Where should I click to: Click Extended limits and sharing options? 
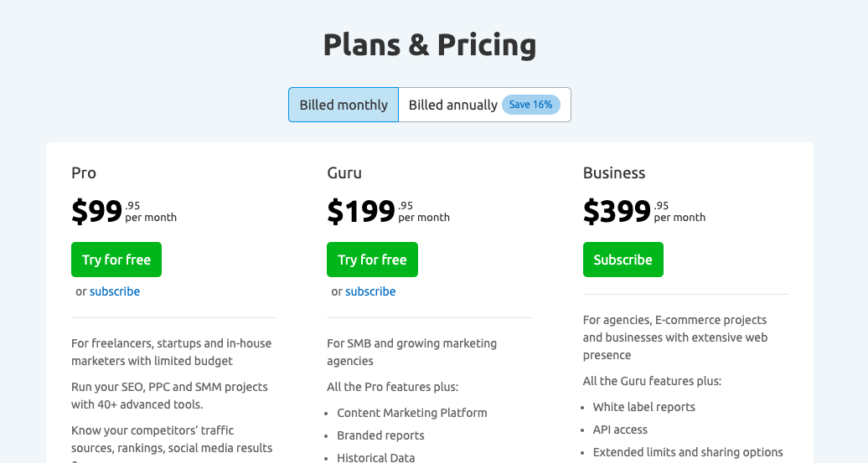coord(688,452)
